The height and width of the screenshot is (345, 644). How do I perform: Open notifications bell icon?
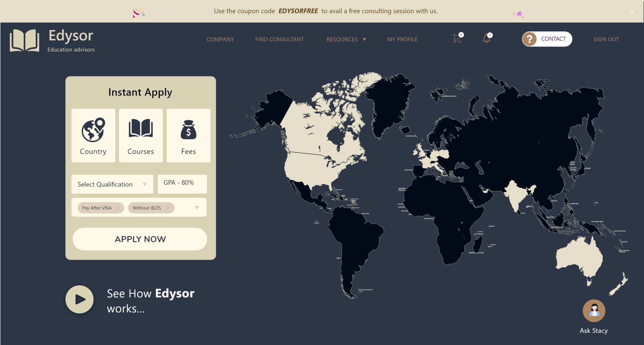click(x=487, y=38)
